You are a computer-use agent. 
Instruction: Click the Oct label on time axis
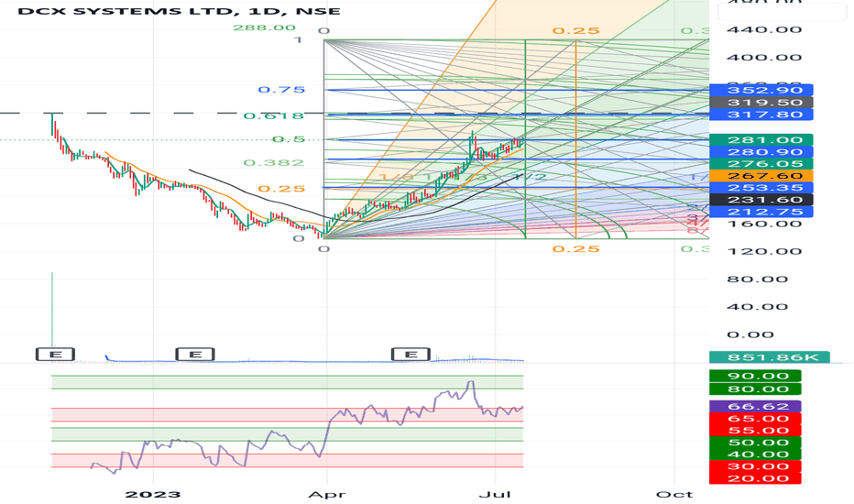[x=674, y=495]
